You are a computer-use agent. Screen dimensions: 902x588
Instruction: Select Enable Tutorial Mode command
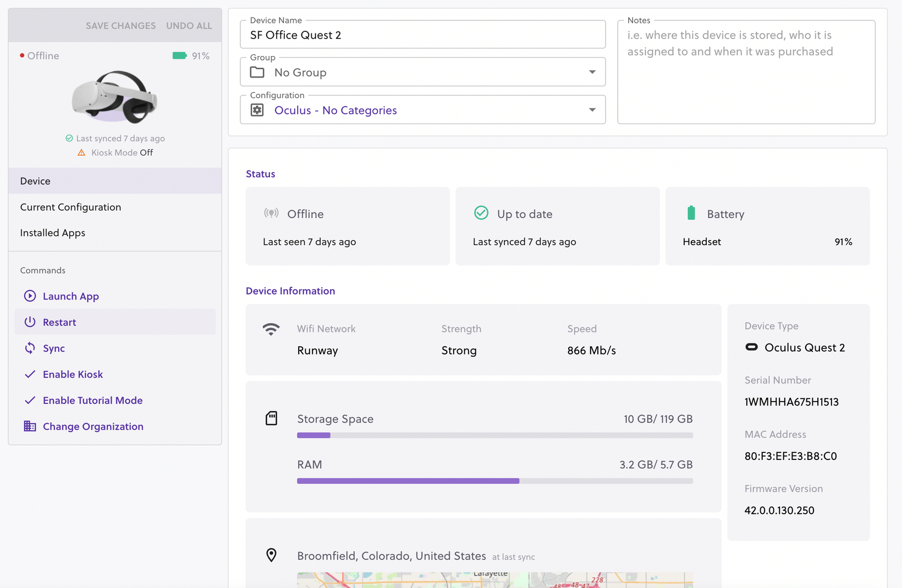point(115,400)
